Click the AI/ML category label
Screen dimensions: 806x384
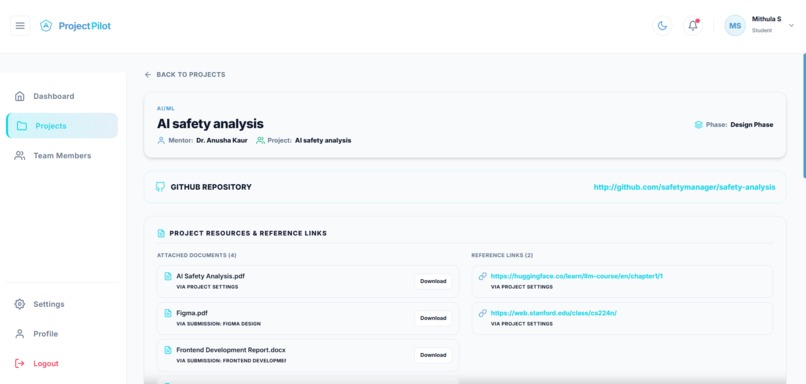[166, 108]
